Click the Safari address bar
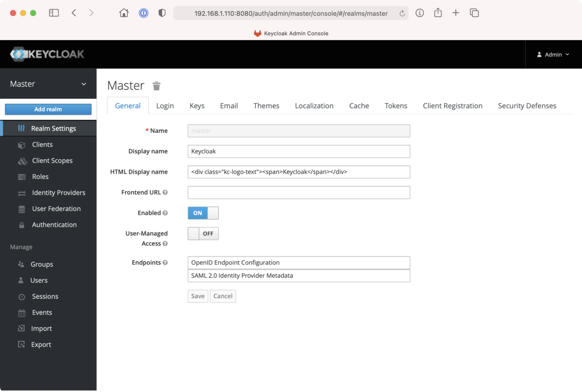 [x=291, y=13]
